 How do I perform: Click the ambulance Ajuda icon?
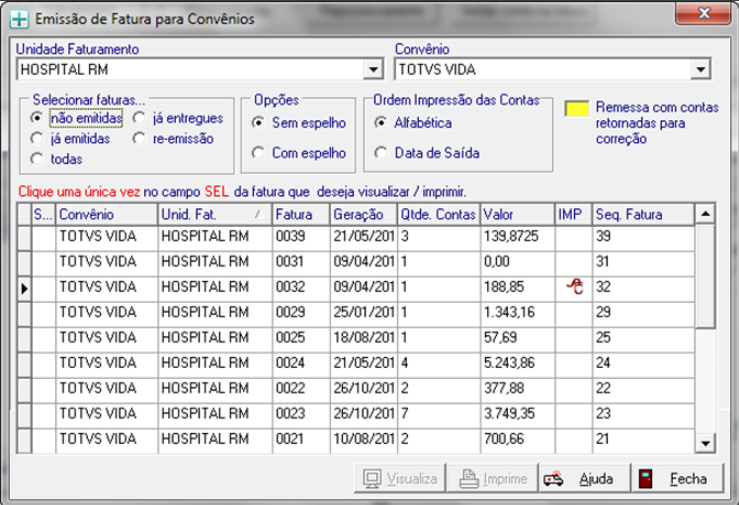coord(553,479)
